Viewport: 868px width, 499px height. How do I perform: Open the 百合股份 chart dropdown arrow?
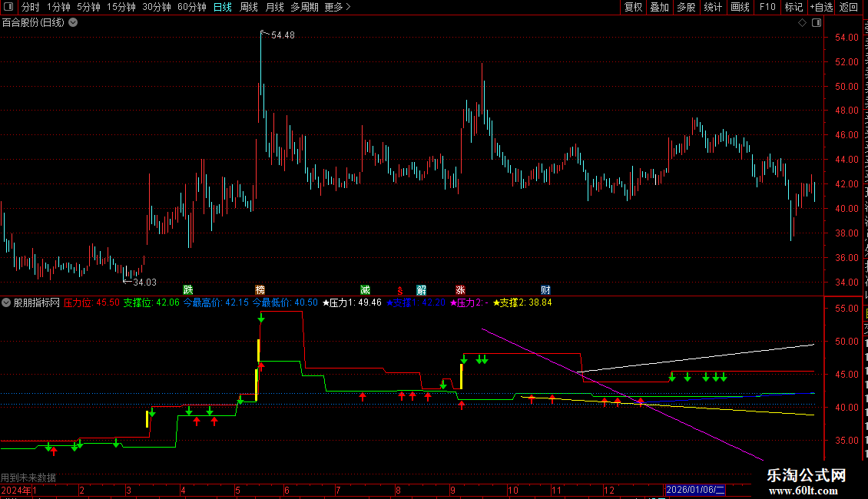(73, 23)
